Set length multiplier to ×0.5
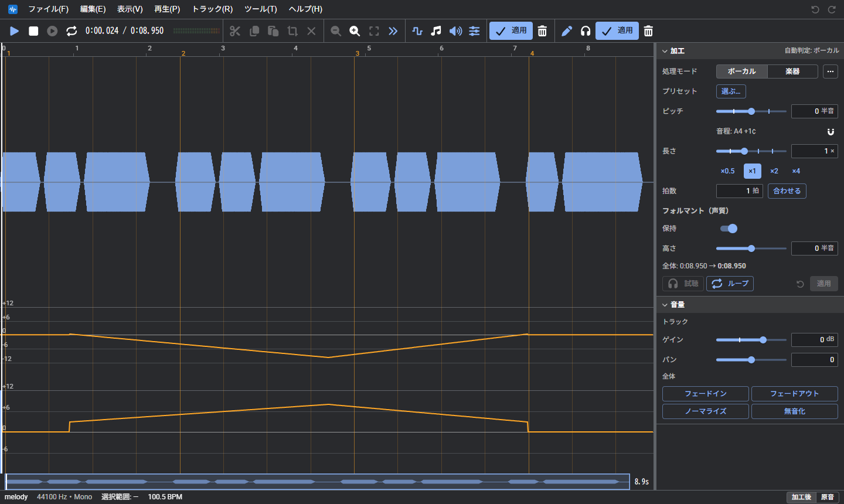Screen dimensions: 844x504 (x=727, y=171)
